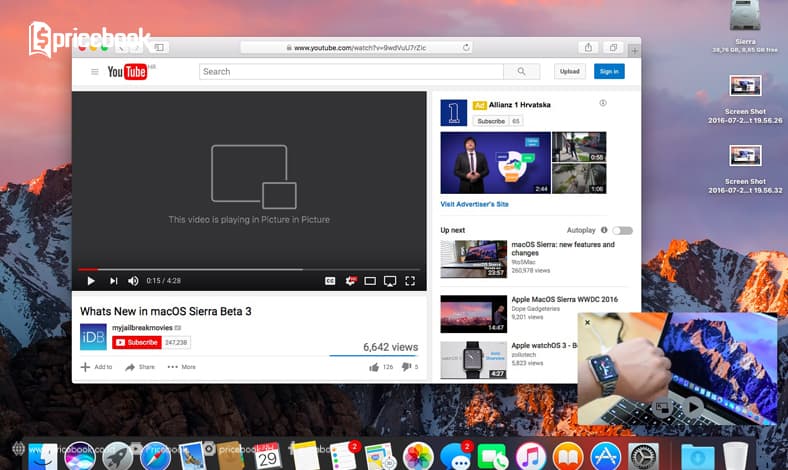Viewport: 788px width, 470px height.
Task: Open FaceTime from the Dock
Action: pyautogui.click(x=493, y=456)
